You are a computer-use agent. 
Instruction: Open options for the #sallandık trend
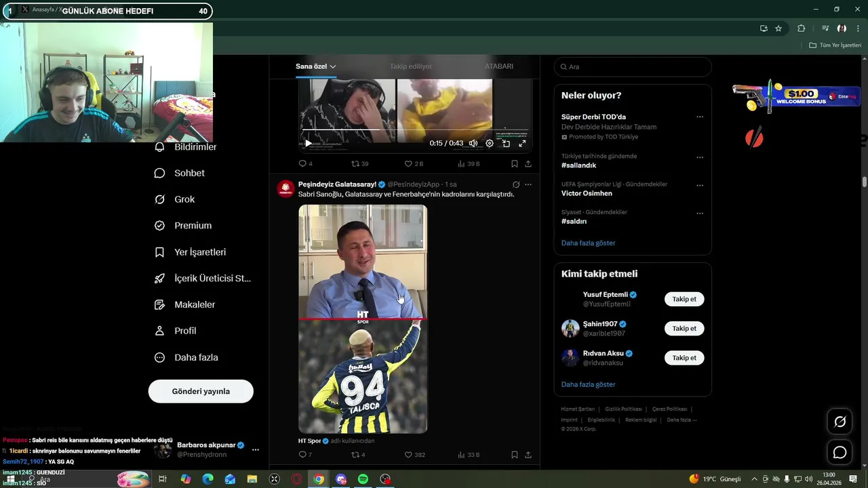[x=700, y=157]
